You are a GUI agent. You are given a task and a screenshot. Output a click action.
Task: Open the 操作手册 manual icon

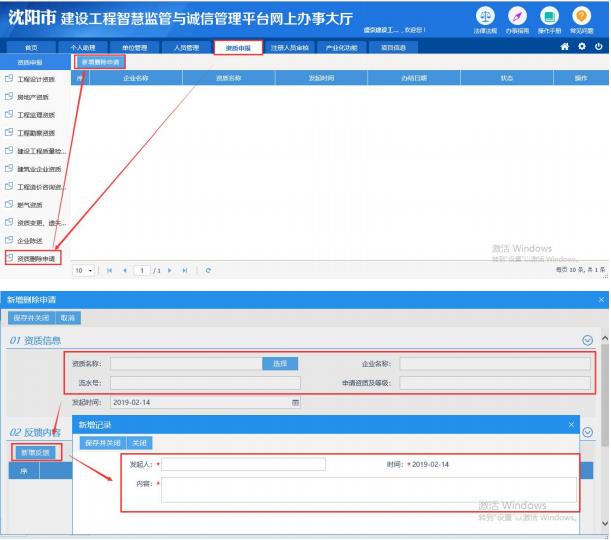click(x=549, y=16)
